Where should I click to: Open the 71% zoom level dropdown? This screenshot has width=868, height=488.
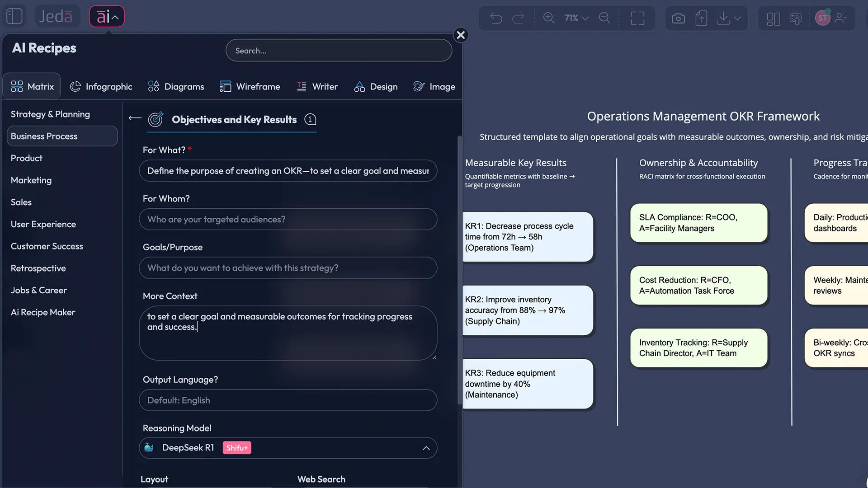[576, 18]
